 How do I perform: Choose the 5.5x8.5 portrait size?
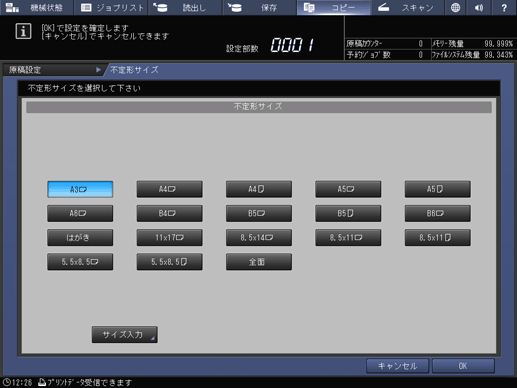click(x=169, y=262)
